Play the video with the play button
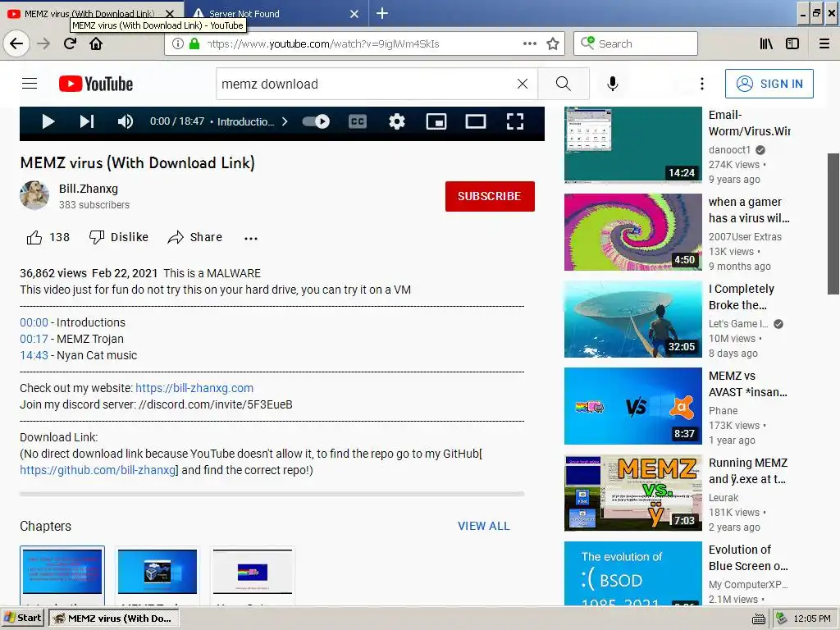The width and height of the screenshot is (840, 630). click(x=48, y=121)
